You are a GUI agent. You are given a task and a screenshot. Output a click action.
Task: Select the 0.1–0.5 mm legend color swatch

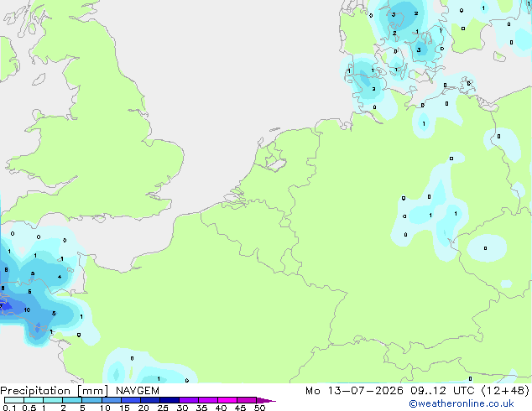point(14,400)
